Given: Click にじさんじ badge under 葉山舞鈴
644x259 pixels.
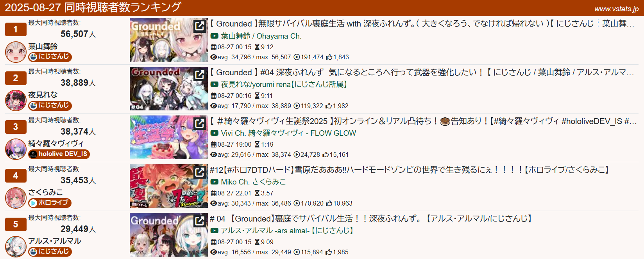Looking at the screenshot, I should pyautogui.click(x=50, y=57).
